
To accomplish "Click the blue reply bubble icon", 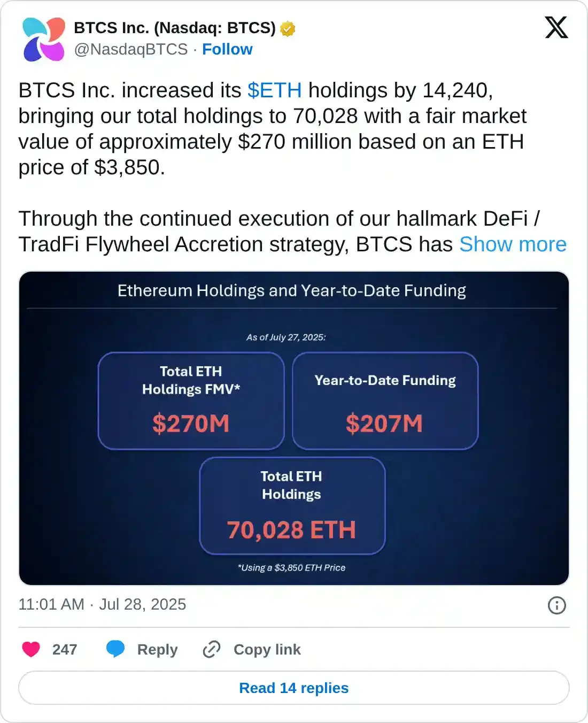I will [115, 649].
